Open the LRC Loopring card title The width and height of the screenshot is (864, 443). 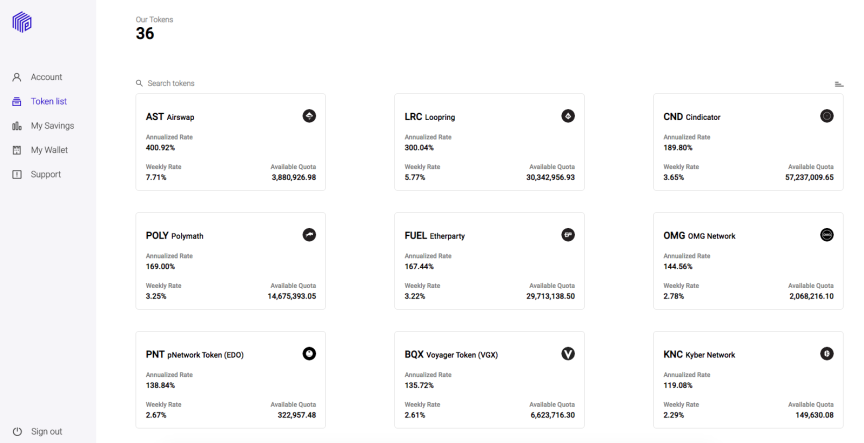point(430,117)
